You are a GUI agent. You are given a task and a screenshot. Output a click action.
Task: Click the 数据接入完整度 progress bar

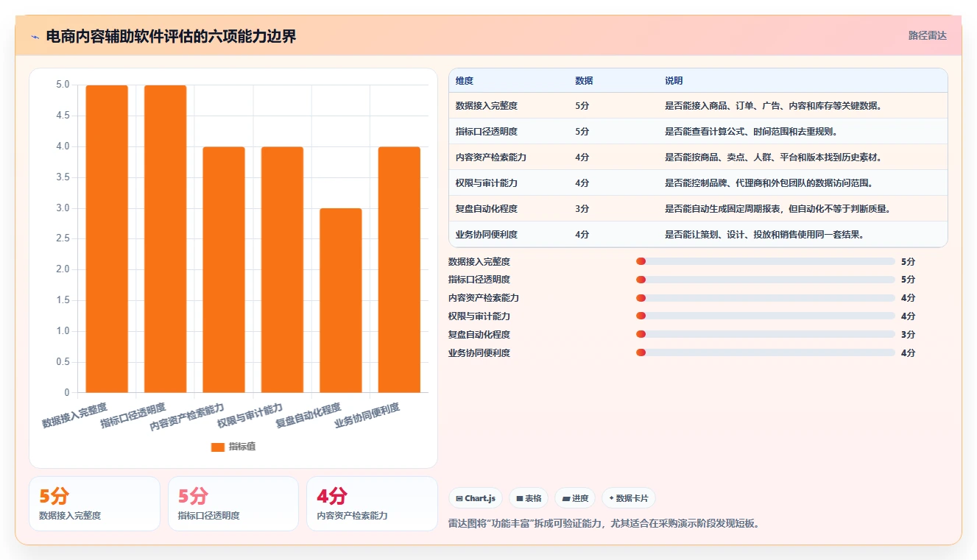tap(766, 261)
